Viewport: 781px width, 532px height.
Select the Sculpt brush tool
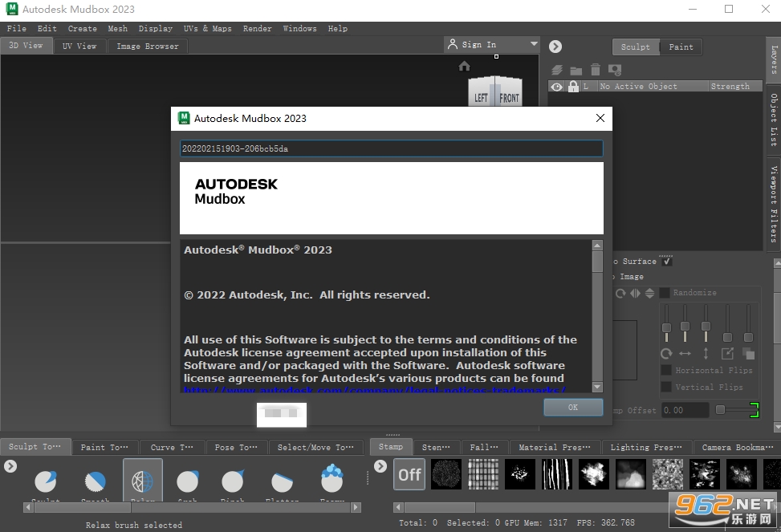pyautogui.click(x=45, y=481)
